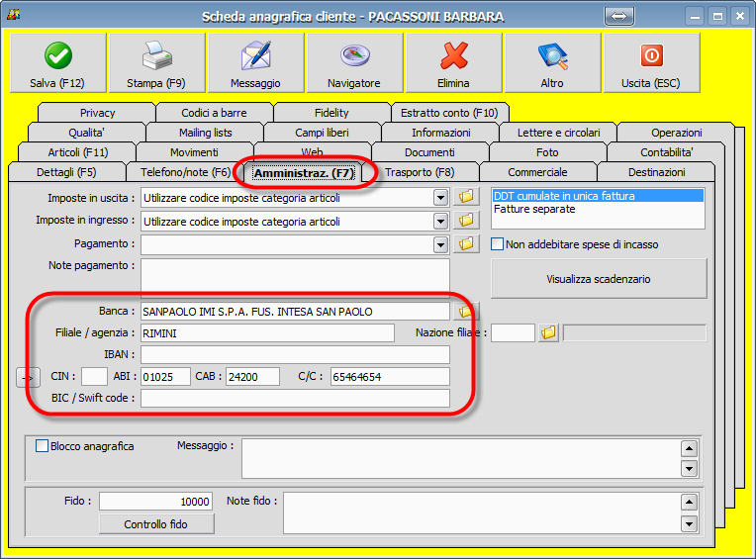Switch to Dettagli (F5) tab
This screenshot has height=559, width=756.
66,172
